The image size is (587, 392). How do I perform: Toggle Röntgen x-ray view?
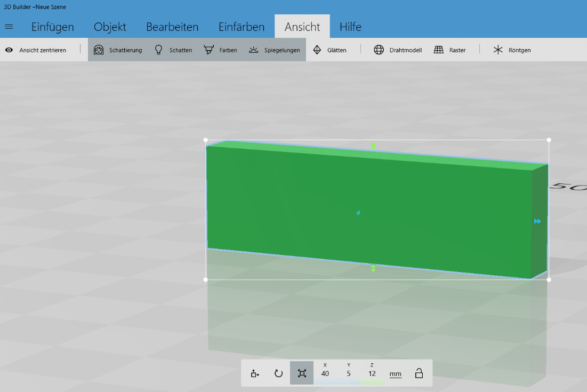click(x=512, y=50)
